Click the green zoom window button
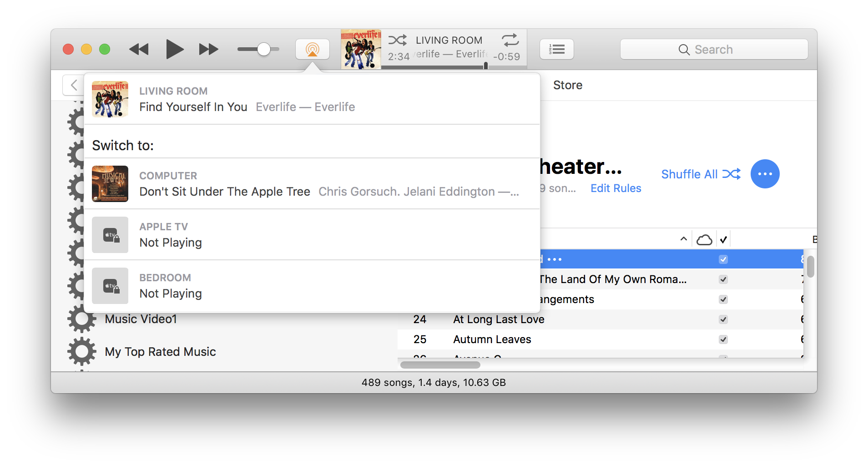The height and width of the screenshot is (466, 868). [x=105, y=49]
